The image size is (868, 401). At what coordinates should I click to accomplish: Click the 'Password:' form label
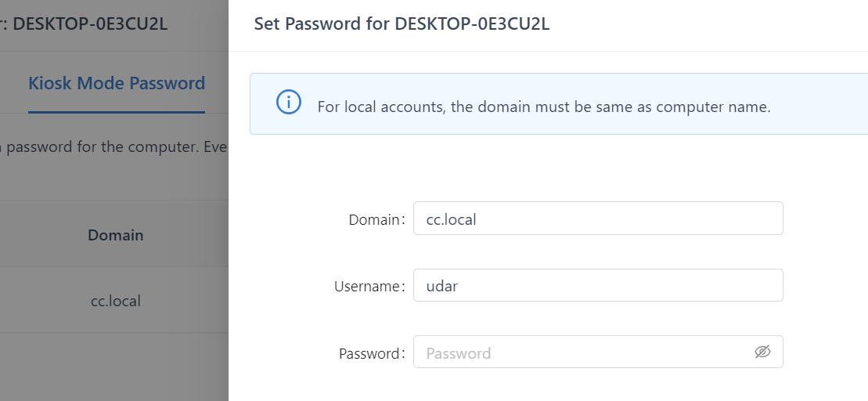click(x=372, y=354)
